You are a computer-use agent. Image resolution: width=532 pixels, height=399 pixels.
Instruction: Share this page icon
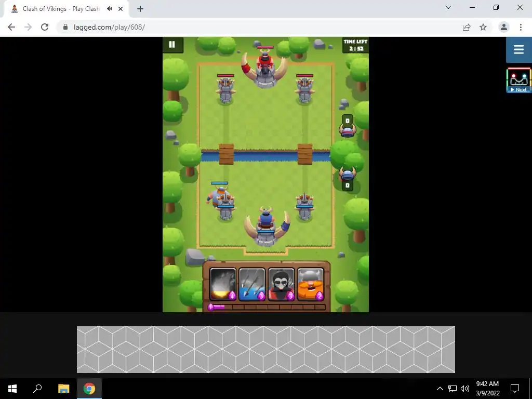467,27
